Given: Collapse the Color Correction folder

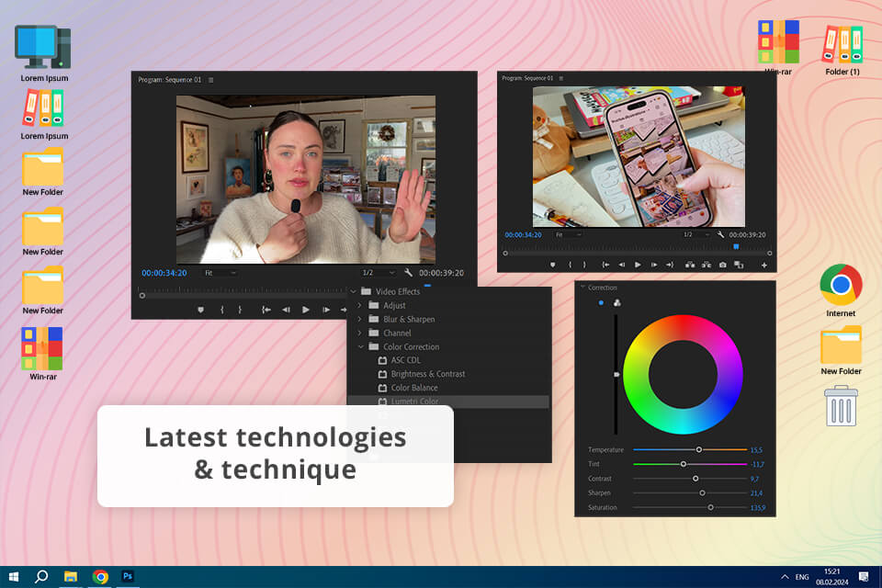Looking at the screenshot, I should tap(360, 346).
